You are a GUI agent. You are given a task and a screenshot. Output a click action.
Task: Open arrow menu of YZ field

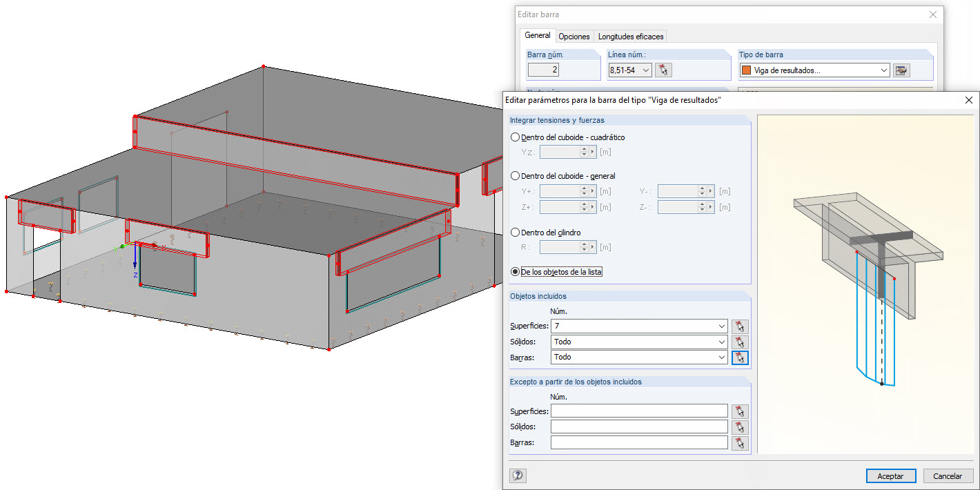(x=592, y=153)
